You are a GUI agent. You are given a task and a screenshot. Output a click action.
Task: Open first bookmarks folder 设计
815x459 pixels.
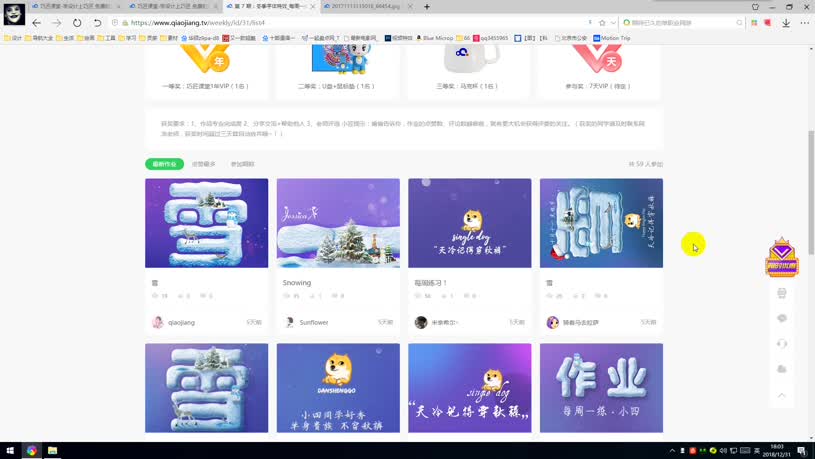[13, 38]
